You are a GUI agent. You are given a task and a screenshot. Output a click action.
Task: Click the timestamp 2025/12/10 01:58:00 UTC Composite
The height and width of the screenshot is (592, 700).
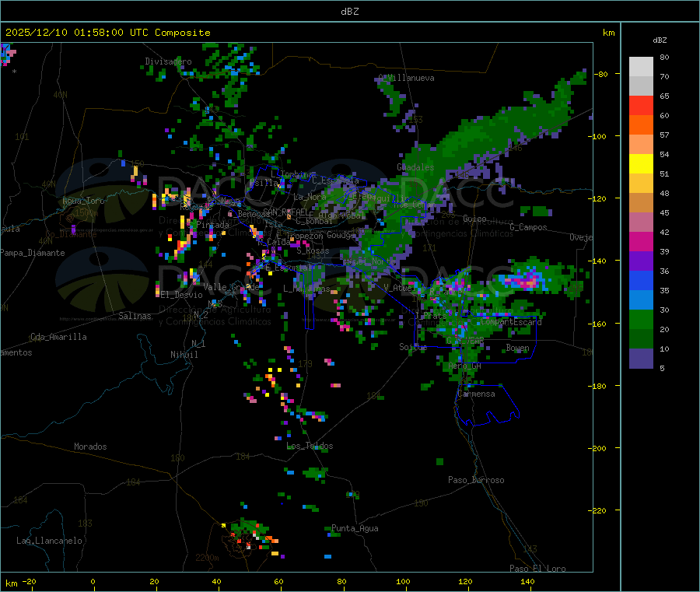(x=107, y=33)
